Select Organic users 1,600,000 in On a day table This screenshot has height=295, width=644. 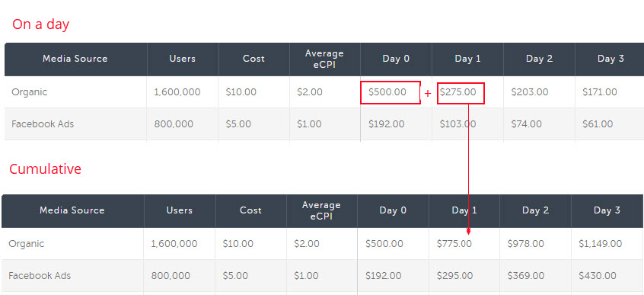177,92
